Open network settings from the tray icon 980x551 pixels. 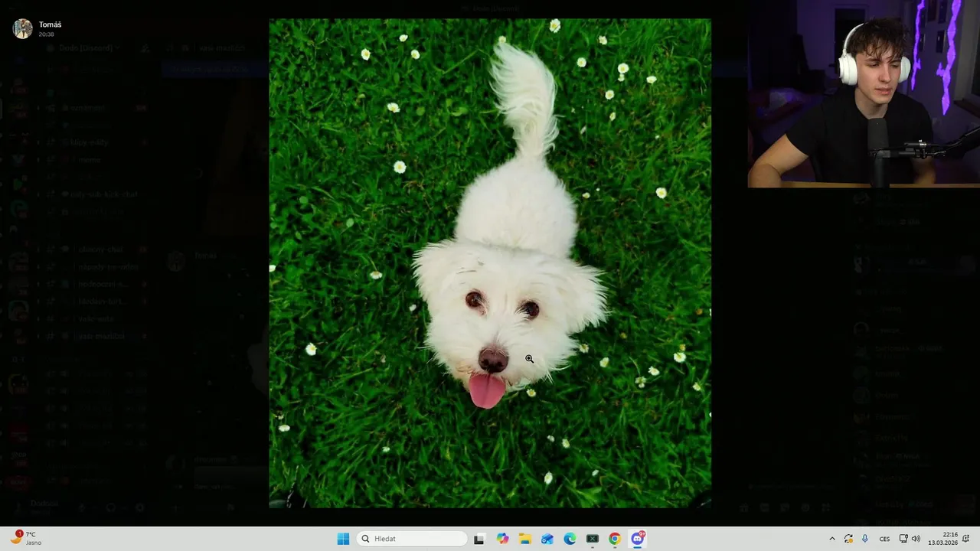(x=903, y=539)
